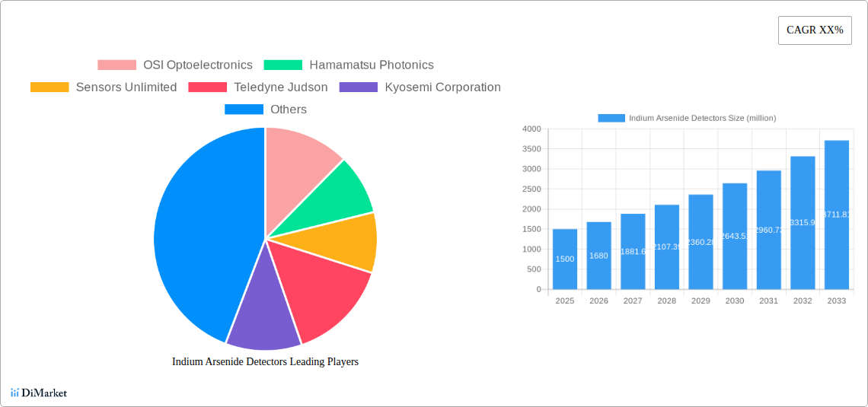Click the DiMarket logo icon
Screen dimensions: 868x407
pyautogui.click(x=15, y=393)
